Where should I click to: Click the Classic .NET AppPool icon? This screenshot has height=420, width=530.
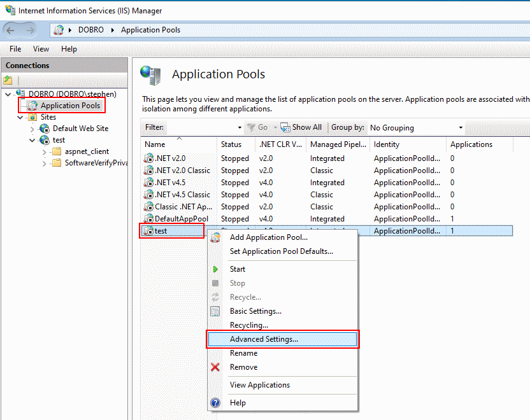[148, 207]
